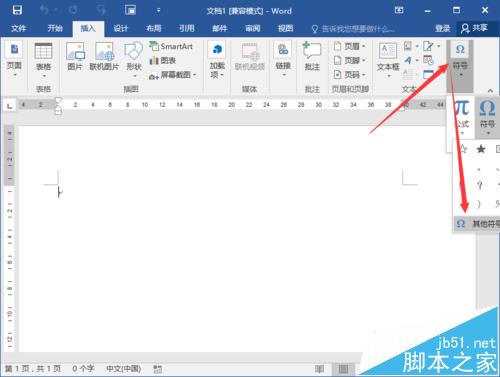Click the Ribbon Display Options icon
500x377 pixels.
pos(399,10)
